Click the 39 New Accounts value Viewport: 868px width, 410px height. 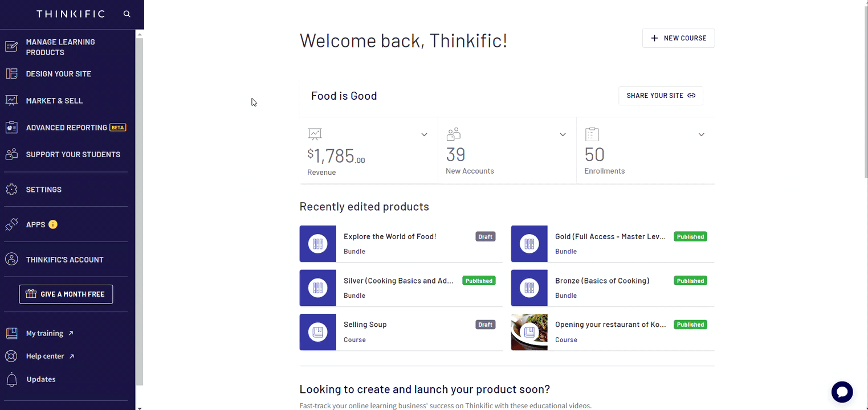click(x=456, y=154)
